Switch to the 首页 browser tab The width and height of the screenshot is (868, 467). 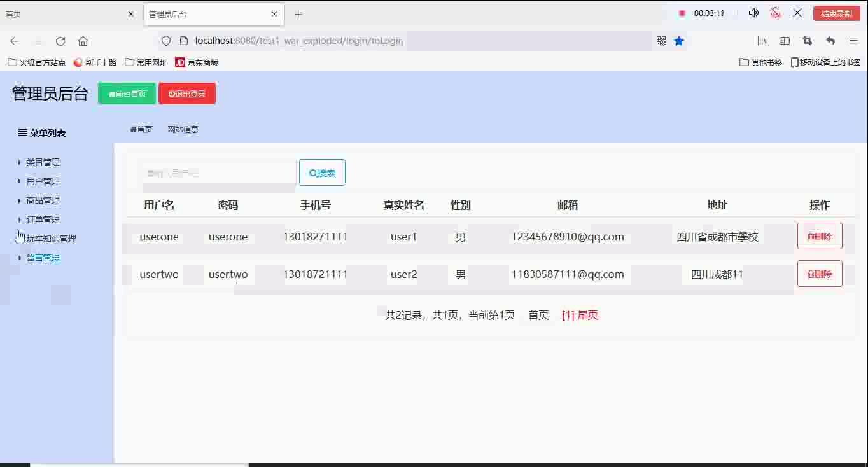(70, 14)
